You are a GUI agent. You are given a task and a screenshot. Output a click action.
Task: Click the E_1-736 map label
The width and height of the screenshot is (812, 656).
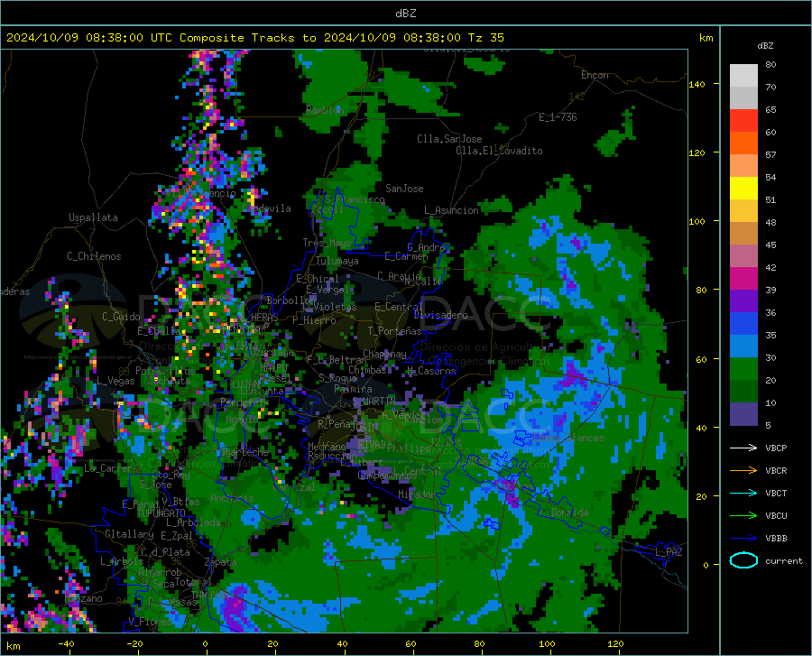[558, 117]
